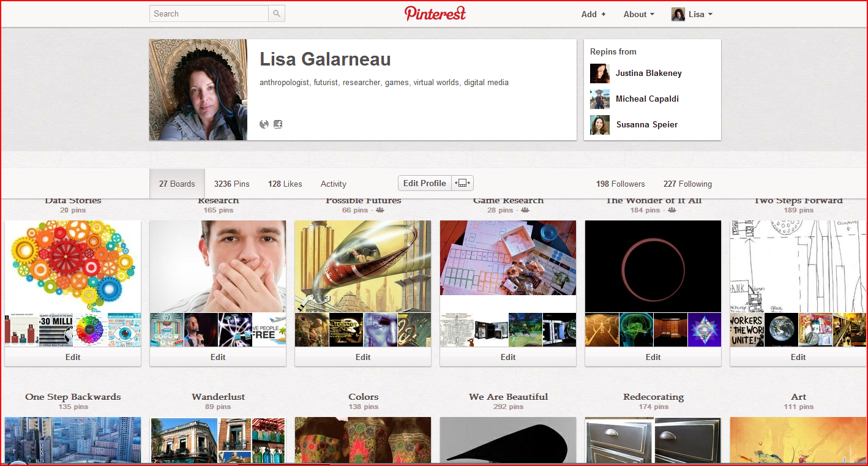
Task: Edit The Wonder of It All board
Action: (x=653, y=357)
